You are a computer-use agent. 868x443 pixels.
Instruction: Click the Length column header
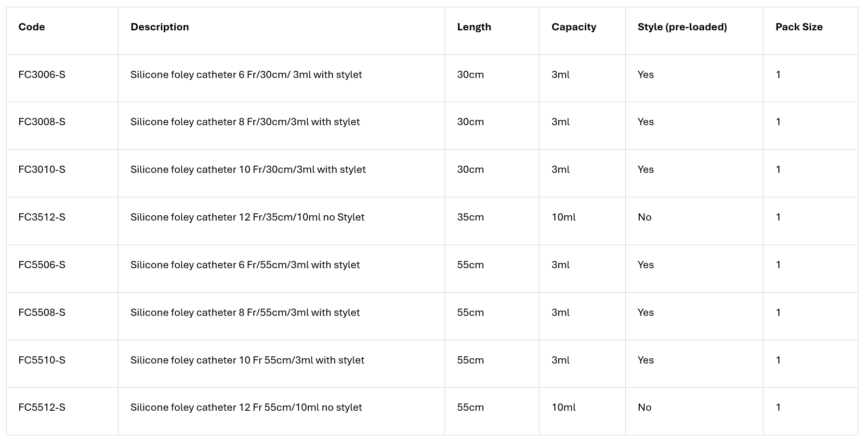[474, 27]
